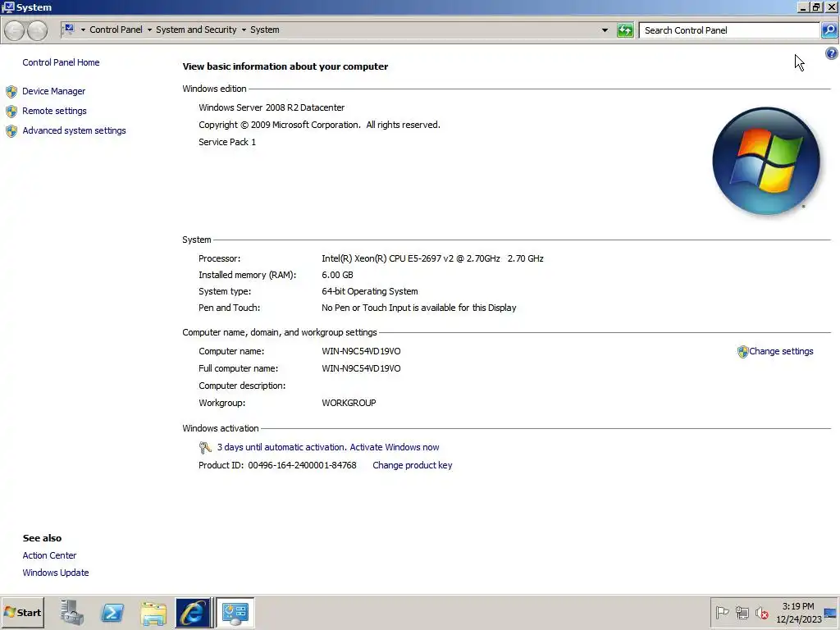Expand the dropdown arrow before Control Panel

tap(83, 30)
